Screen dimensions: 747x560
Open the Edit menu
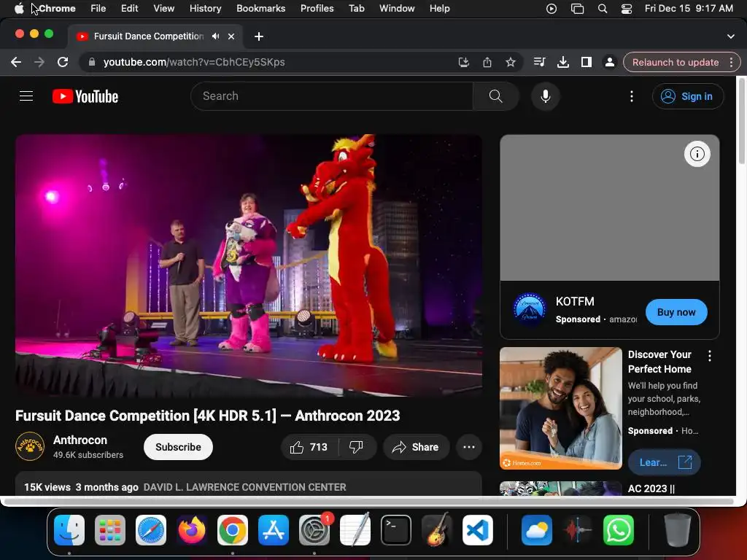point(129,8)
